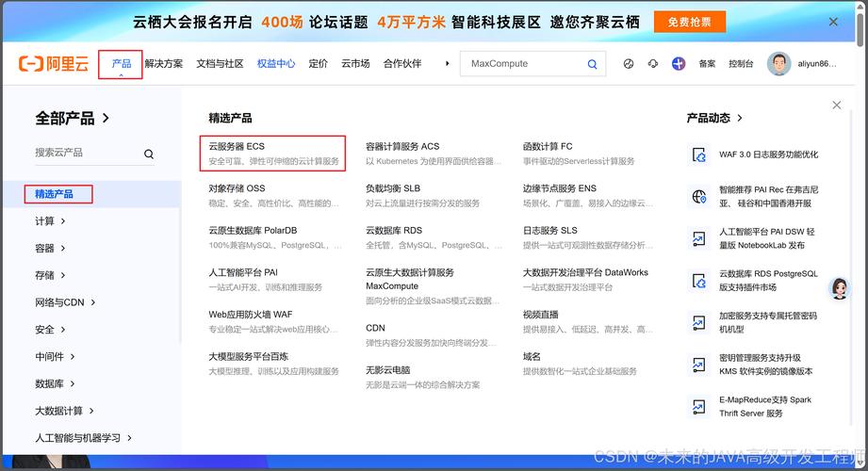Screen dimensions: 868x471
Task: Open the 云市场 menu
Action: (x=355, y=64)
